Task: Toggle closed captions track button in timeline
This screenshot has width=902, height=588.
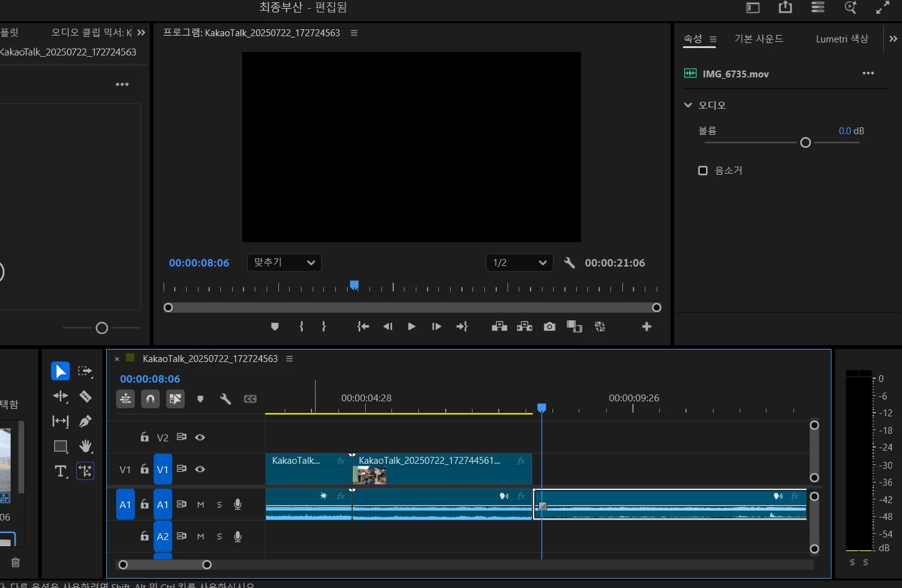Action: pos(250,399)
